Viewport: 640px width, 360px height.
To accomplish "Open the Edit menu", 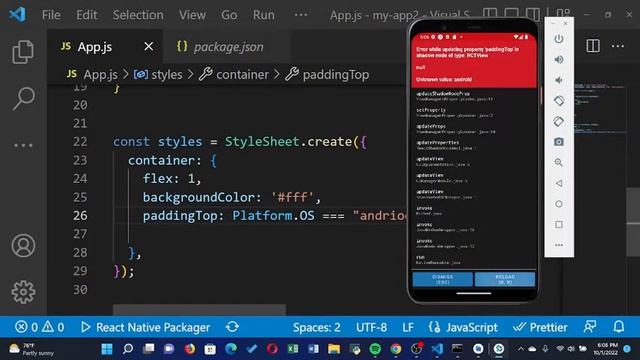I will click(x=87, y=15).
